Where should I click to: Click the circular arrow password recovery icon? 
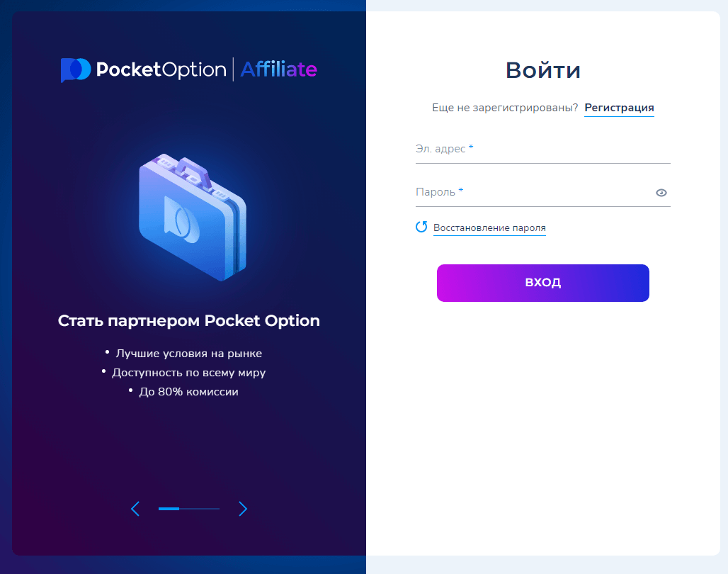click(x=421, y=227)
